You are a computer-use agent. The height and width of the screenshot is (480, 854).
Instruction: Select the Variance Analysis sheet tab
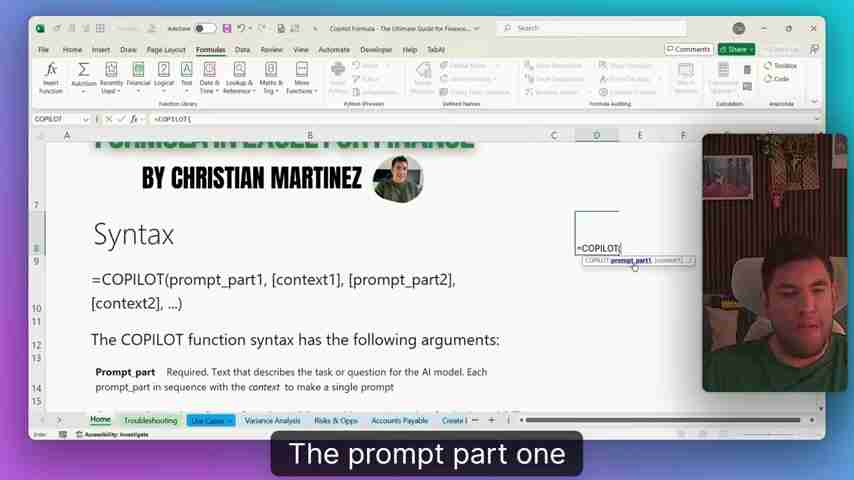(x=272, y=421)
